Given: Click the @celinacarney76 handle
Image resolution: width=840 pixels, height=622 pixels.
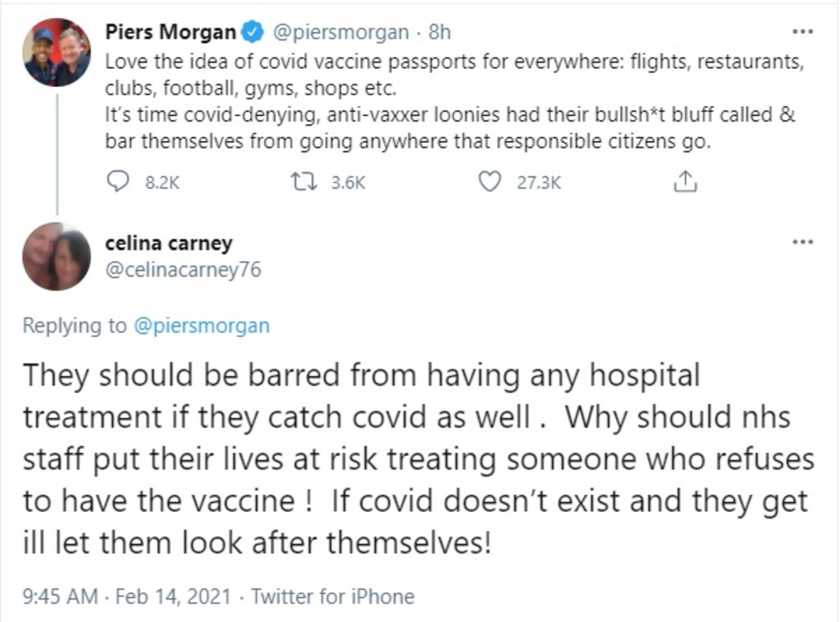Looking at the screenshot, I should (184, 269).
